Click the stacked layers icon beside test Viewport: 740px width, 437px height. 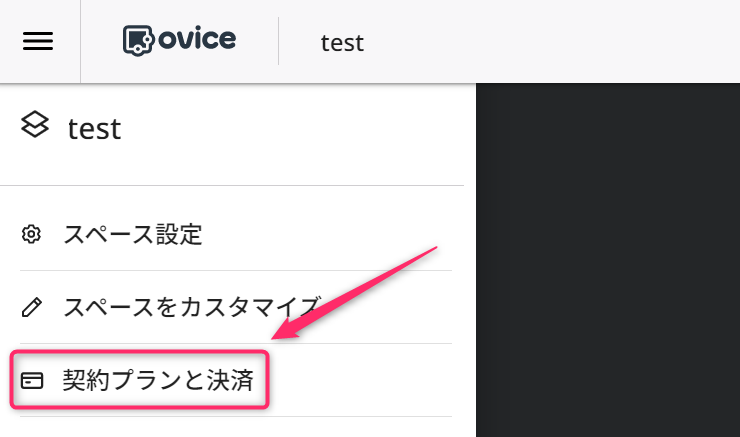coord(35,125)
